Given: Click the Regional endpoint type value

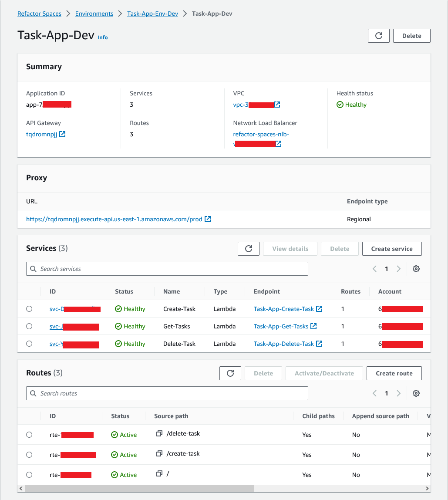Looking at the screenshot, I should click(x=359, y=219).
